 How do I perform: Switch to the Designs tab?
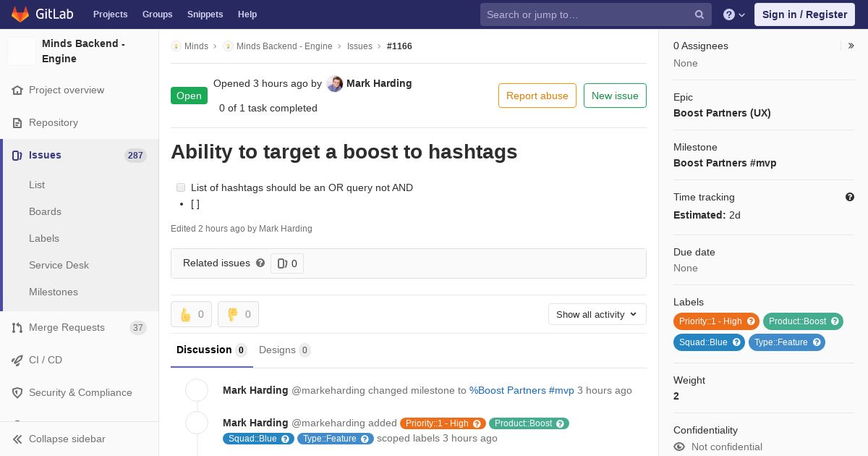click(x=284, y=350)
